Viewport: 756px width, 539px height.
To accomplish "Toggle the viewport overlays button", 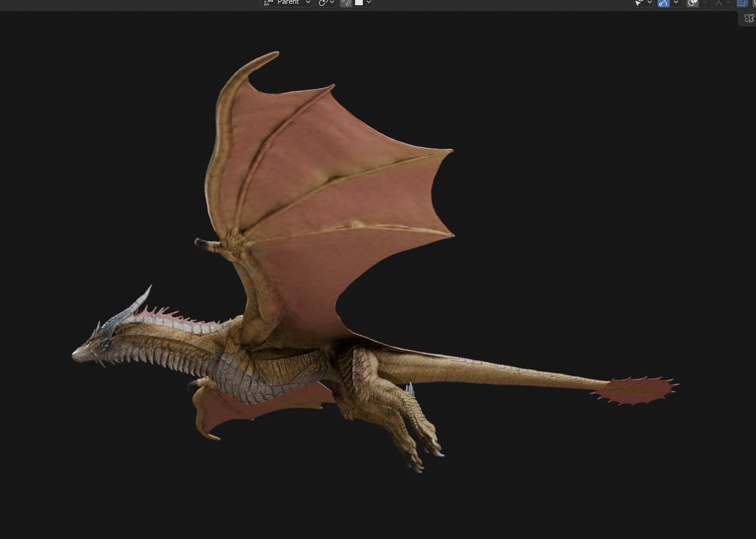I will pos(693,3).
